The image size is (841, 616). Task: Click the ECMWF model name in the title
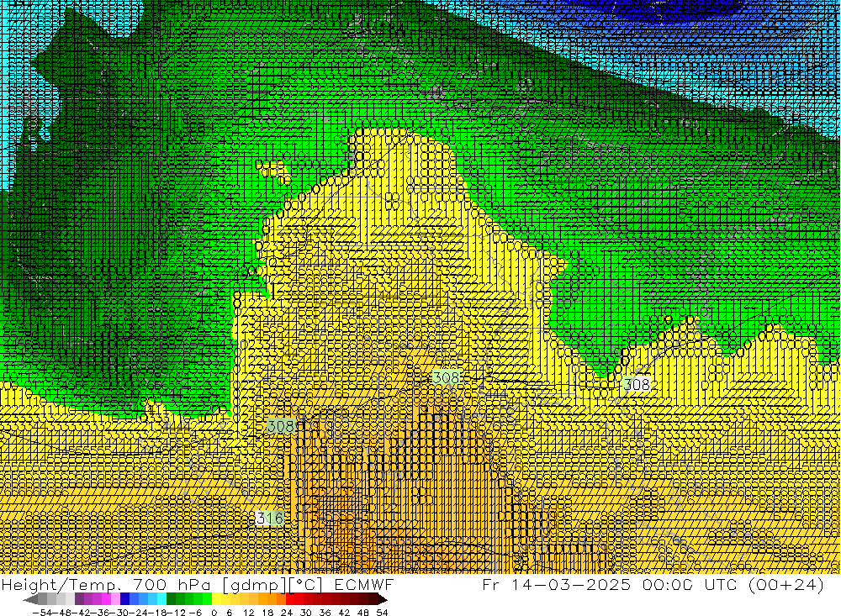[x=364, y=585]
